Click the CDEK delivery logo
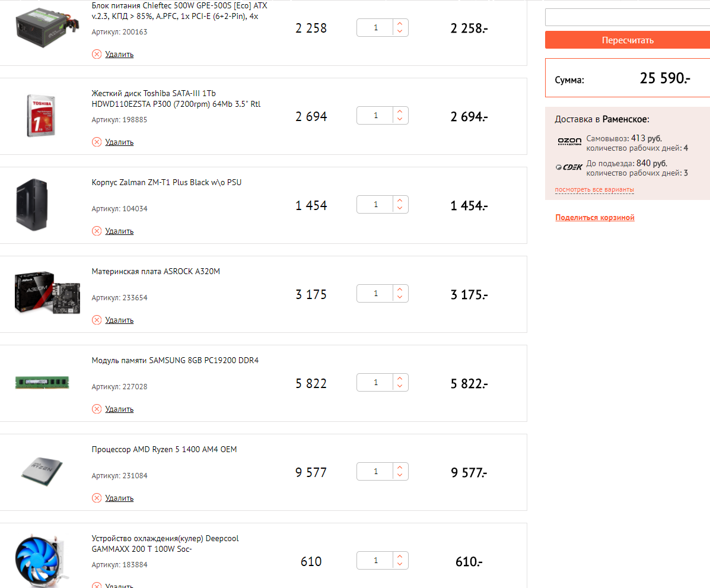Screen dimensions: 710x588 [x=569, y=167]
